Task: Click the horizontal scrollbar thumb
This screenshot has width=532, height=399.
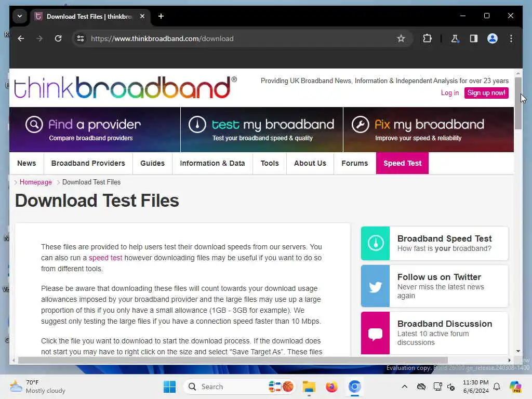Action: coord(233,360)
